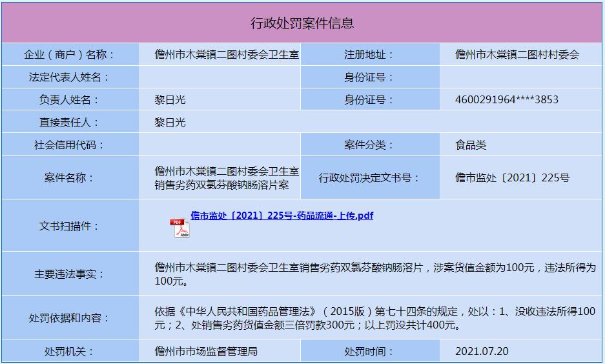Screen dimensions: 605x364
Task: Click the label 文书扫描件：
Action: 70,226
